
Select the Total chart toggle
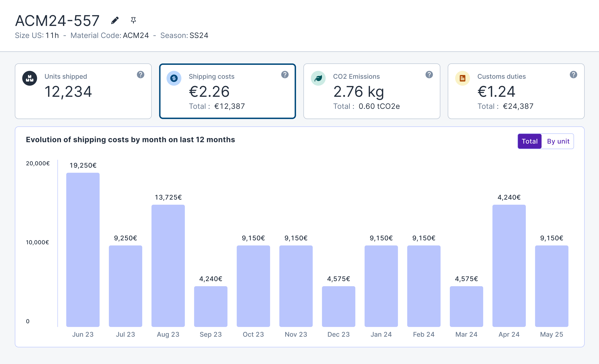point(530,141)
